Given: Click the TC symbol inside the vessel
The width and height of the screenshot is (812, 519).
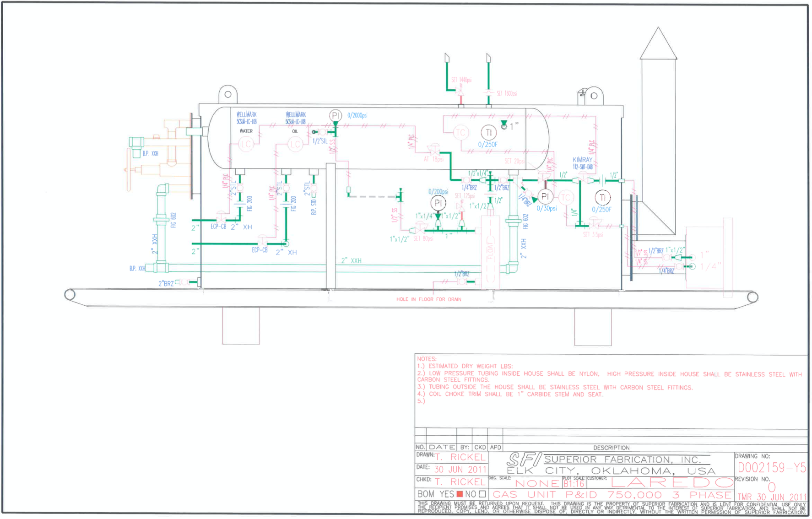Looking at the screenshot, I should coord(460,133).
